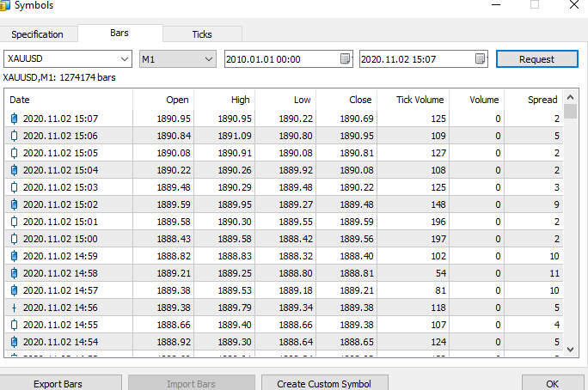This screenshot has width=588, height=390.
Task: Click the XAUUSD,M1: 1274174 bars status text
Action: pyautogui.click(x=59, y=77)
